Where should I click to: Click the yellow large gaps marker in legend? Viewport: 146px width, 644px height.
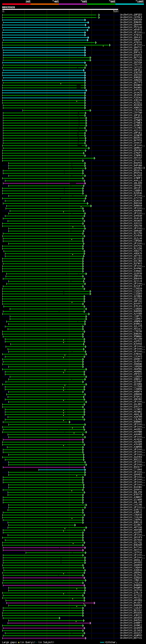(19, 642)
